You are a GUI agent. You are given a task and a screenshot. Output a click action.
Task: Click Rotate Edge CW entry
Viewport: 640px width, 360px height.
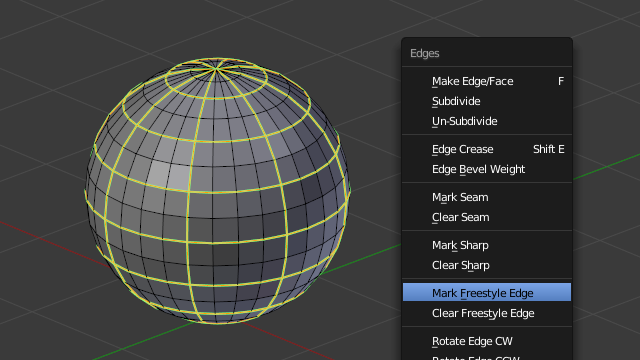(x=487, y=341)
